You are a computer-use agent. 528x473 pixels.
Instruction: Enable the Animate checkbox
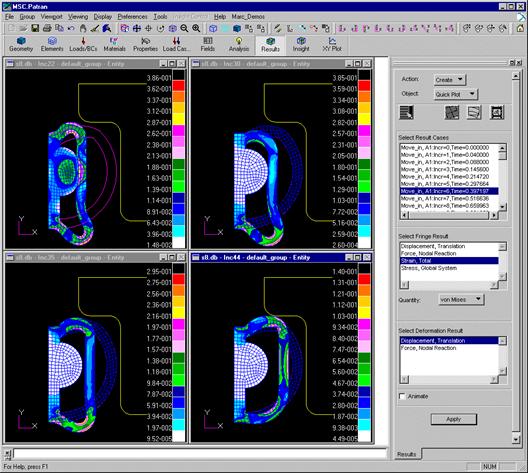tap(402, 396)
